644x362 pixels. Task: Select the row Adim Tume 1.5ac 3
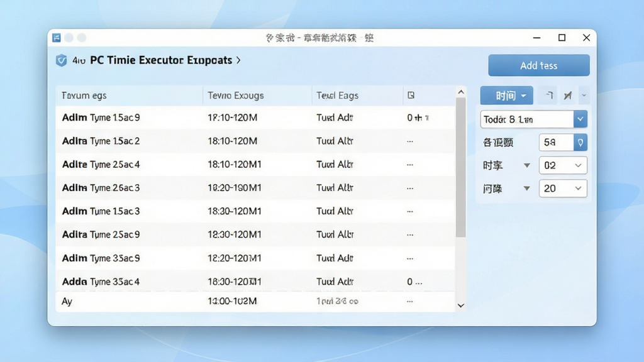pyautogui.click(x=255, y=211)
